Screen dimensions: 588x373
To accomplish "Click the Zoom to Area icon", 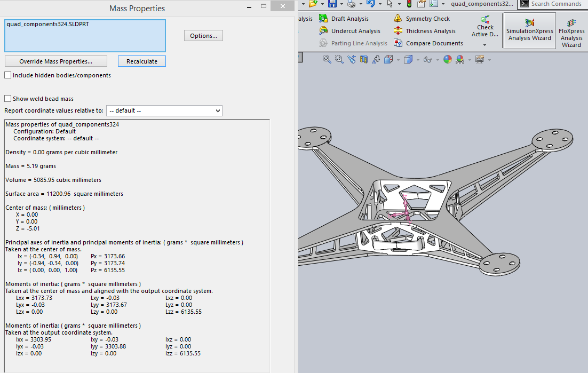I will pos(339,59).
